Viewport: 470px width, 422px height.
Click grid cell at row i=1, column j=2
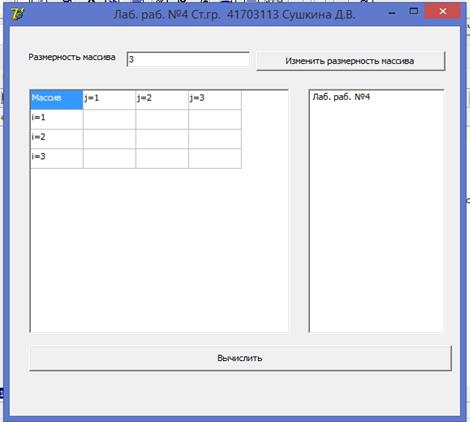click(x=162, y=119)
